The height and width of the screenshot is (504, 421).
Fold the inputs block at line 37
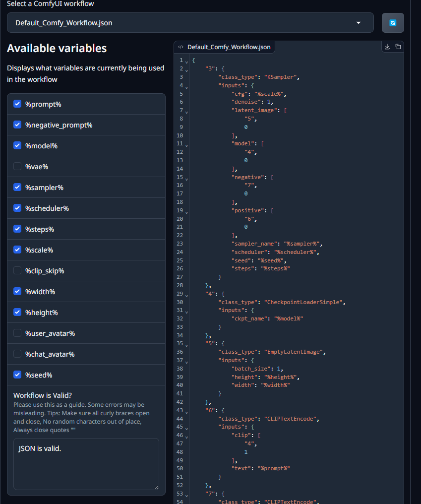(x=187, y=362)
